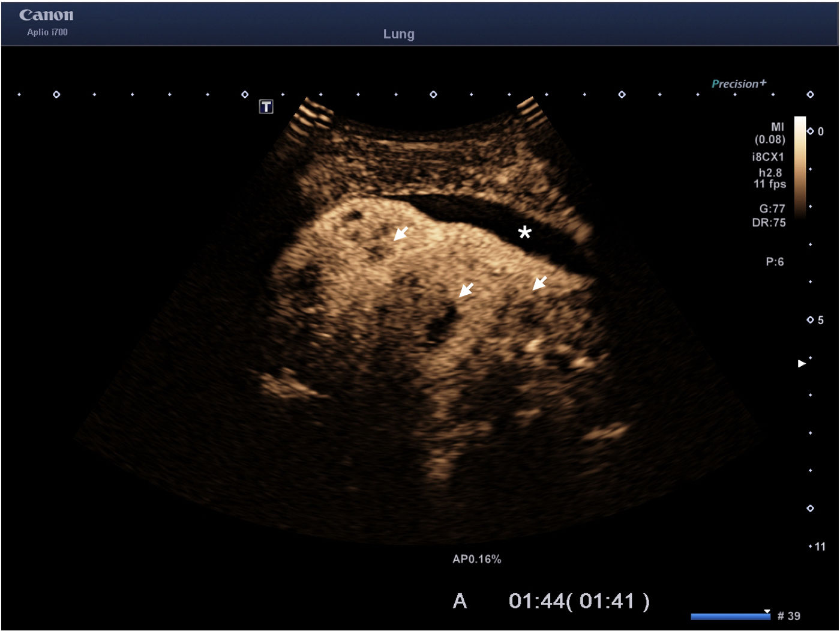Click the MI (0.08) indicator
Screen dimensions: 840x631
click(x=770, y=133)
